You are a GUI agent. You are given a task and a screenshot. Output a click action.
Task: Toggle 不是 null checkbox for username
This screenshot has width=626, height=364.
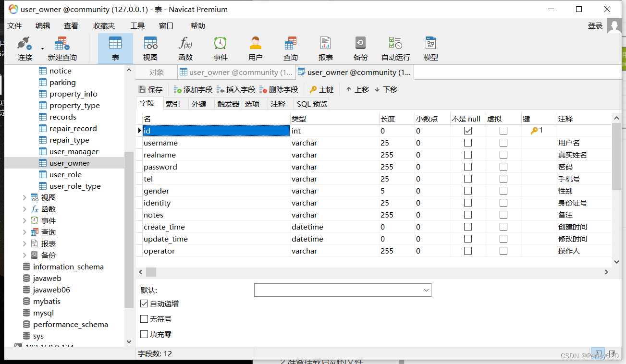[x=468, y=143]
